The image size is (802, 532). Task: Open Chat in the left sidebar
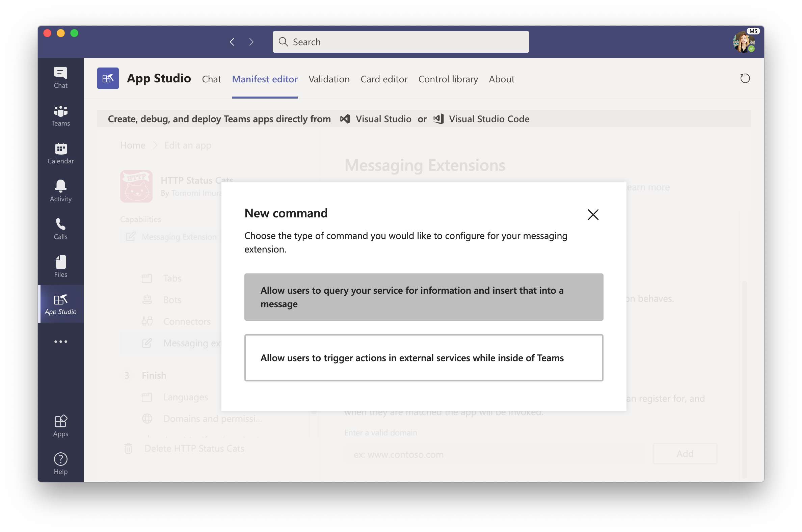tap(60, 77)
